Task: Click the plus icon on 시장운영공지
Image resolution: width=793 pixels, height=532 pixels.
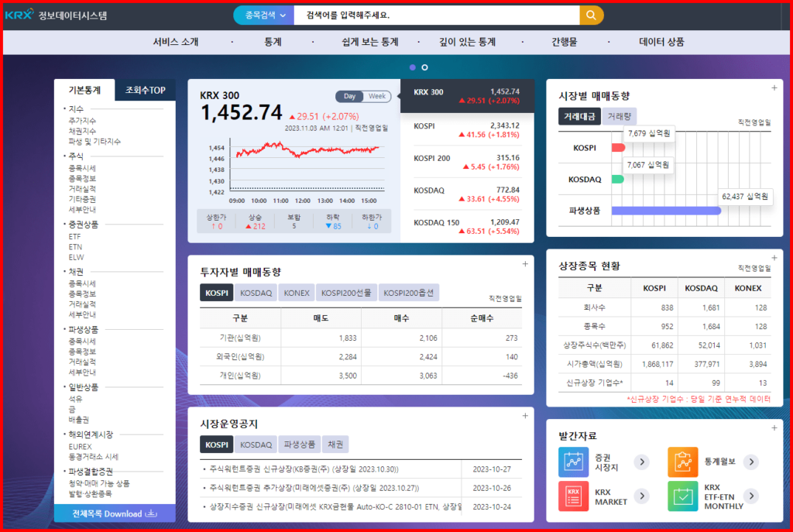Action: [525, 416]
